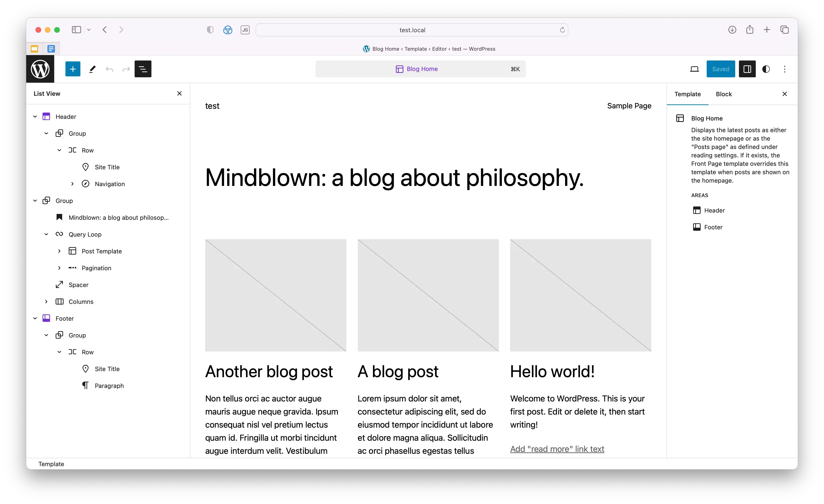Image resolution: width=824 pixels, height=504 pixels.
Task: Show Safari tab overview icon
Action: [785, 30]
